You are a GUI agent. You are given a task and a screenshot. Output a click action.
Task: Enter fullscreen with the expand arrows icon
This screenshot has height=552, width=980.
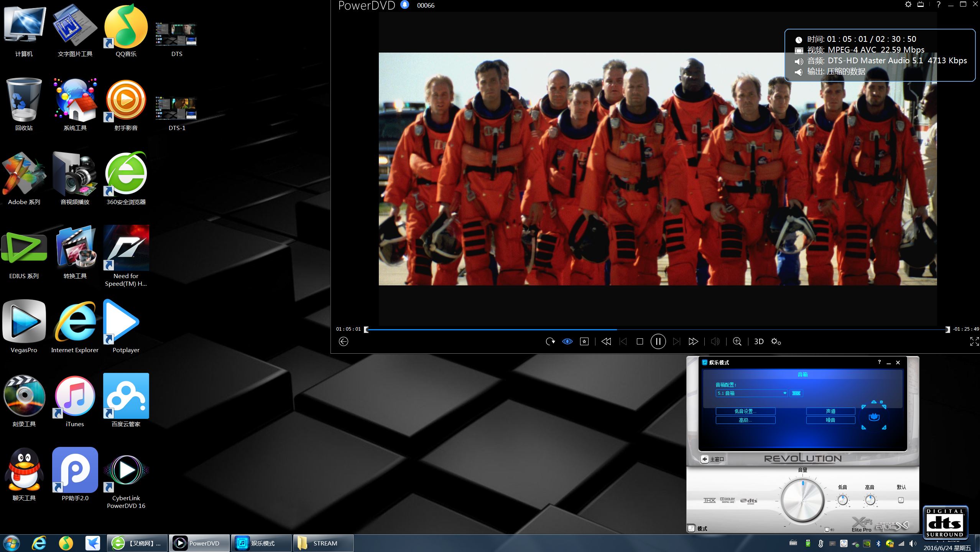974,341
